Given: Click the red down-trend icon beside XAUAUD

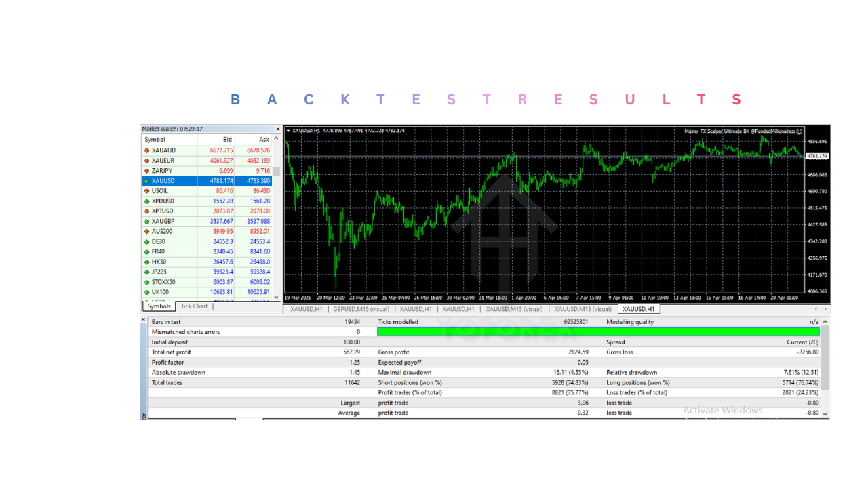Looking at the screenshot, I should click(x=145, y=150).
